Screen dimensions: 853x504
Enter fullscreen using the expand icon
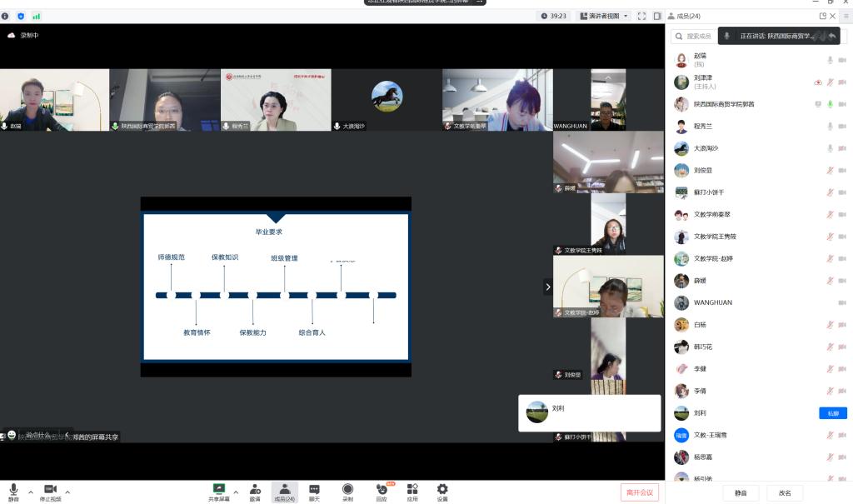641,17
